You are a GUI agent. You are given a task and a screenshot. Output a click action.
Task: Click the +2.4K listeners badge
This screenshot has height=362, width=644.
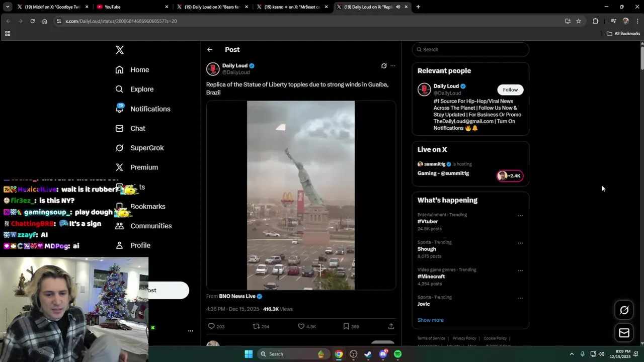[x=510, y=175]
